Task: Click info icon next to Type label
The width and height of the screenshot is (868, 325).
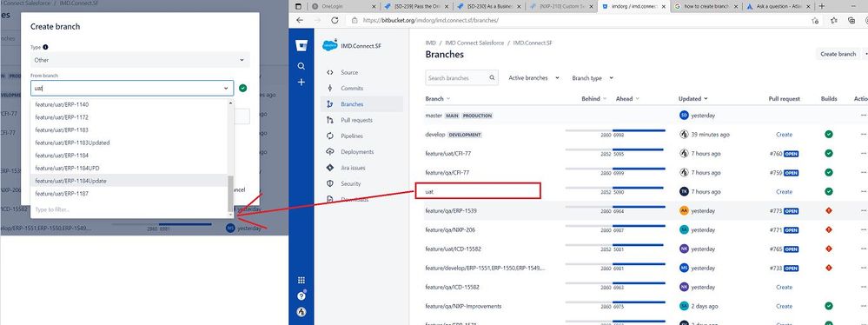Action: pos(45,47)
